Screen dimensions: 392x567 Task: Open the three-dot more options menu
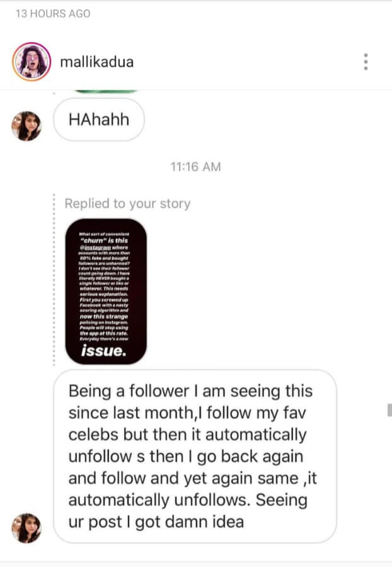[366, 62]
